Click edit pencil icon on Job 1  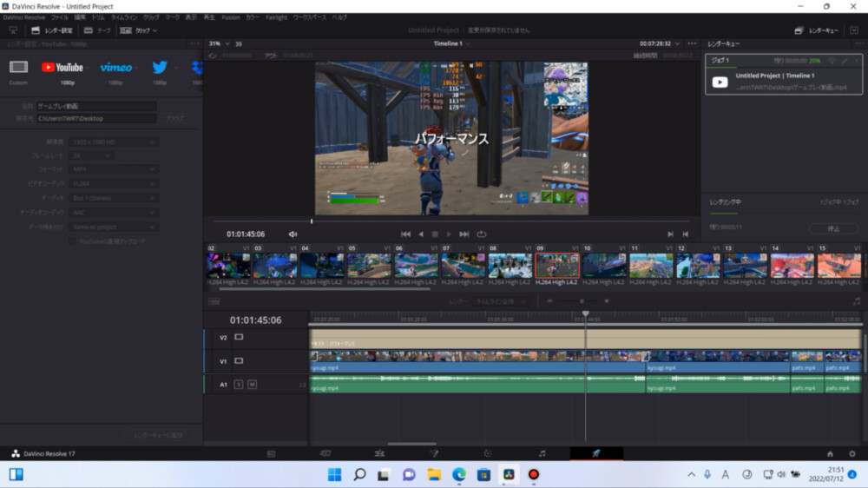pyautogui.click(x=845, y=61)
